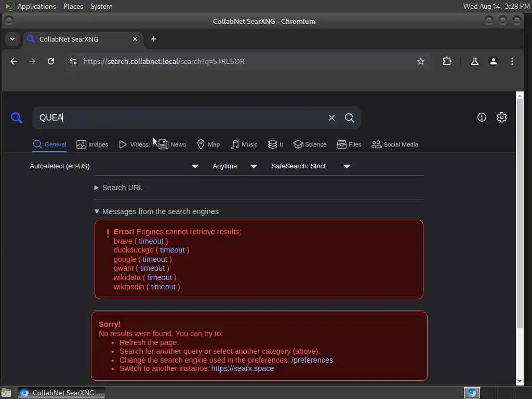Open the https://searx.space link
The image size is (532, 399).
[243, 368]
